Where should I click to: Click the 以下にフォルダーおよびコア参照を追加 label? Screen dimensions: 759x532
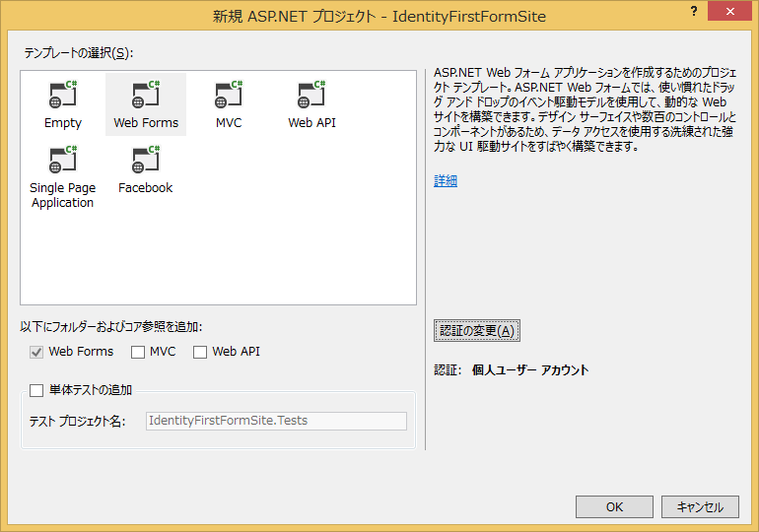[x=110, y=327]
